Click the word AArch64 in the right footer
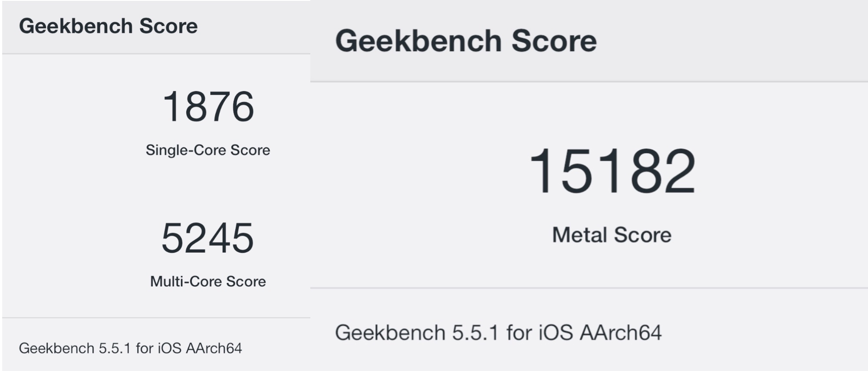868x371 pixels. (620, 333)
